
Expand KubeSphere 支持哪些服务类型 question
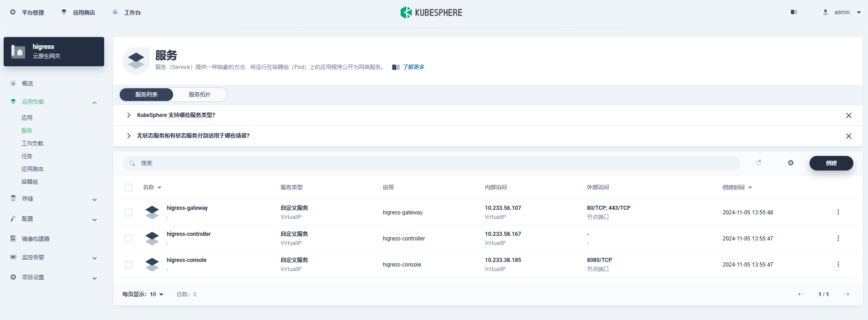pos(128,115)
